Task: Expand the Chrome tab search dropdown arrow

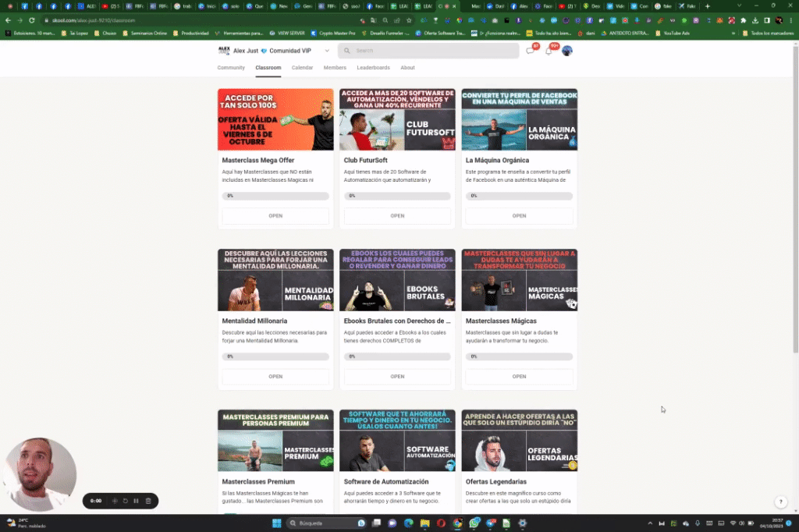Action: click(x=740, y=6)
